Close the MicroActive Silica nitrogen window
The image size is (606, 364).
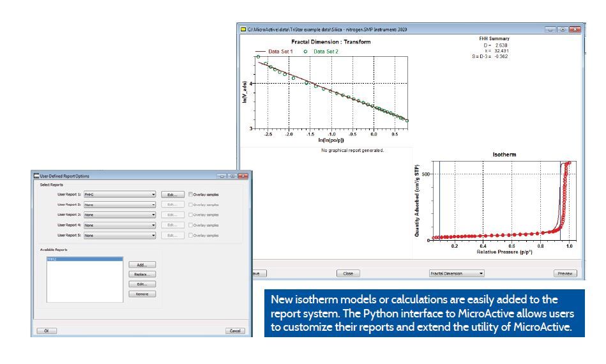(x=575, y=29)
